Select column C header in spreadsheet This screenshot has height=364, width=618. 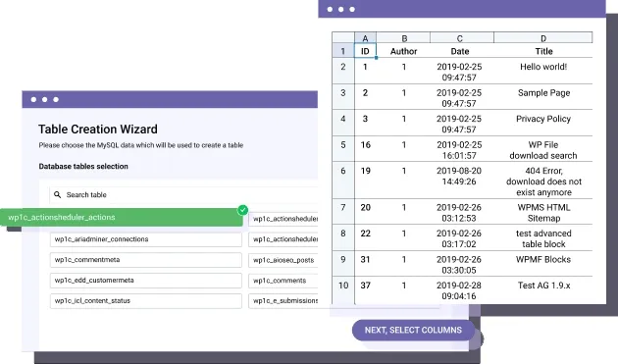[x=462, y=38]
